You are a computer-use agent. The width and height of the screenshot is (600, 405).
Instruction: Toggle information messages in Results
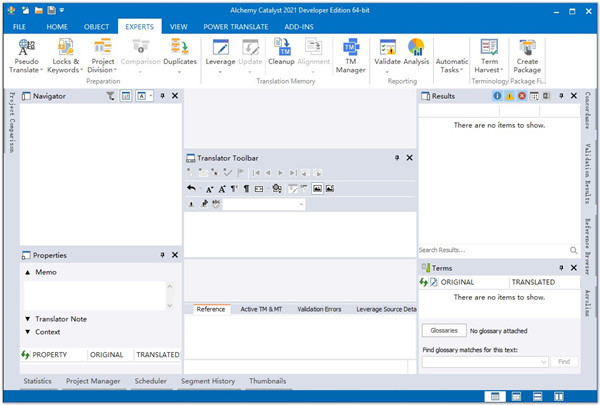[x=497, y=96]
